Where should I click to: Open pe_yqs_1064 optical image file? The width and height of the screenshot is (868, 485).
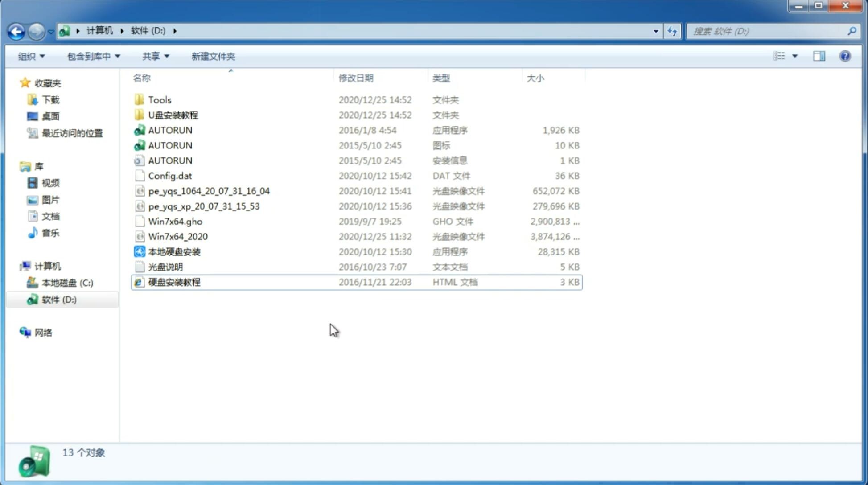click(209, 191)
